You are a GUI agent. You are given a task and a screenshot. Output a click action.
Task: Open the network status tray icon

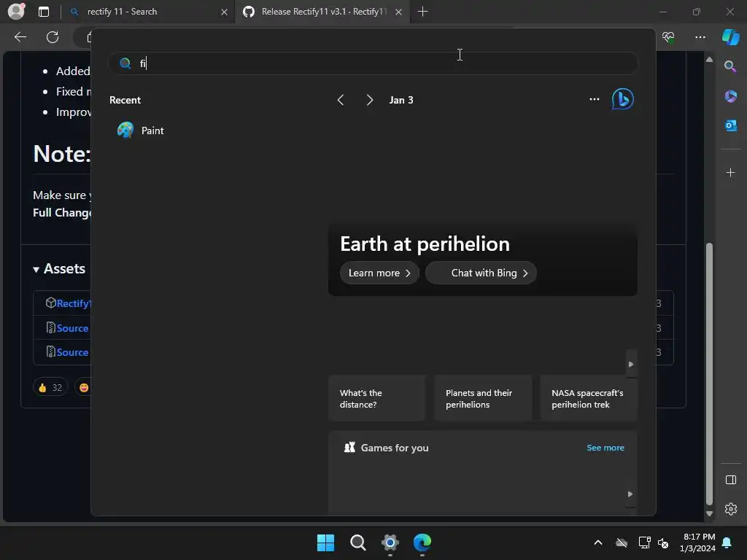pos(644,542)
